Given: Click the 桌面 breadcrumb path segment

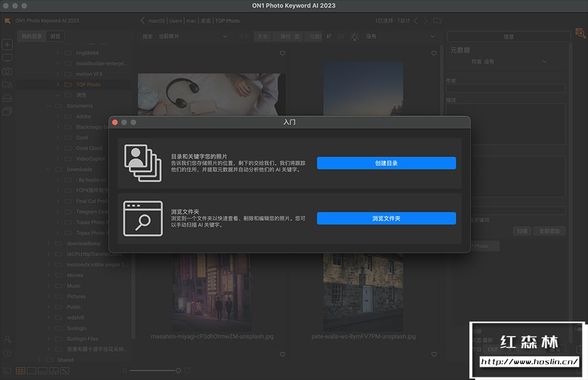Looking at the screenshot, I should [205, 21].
